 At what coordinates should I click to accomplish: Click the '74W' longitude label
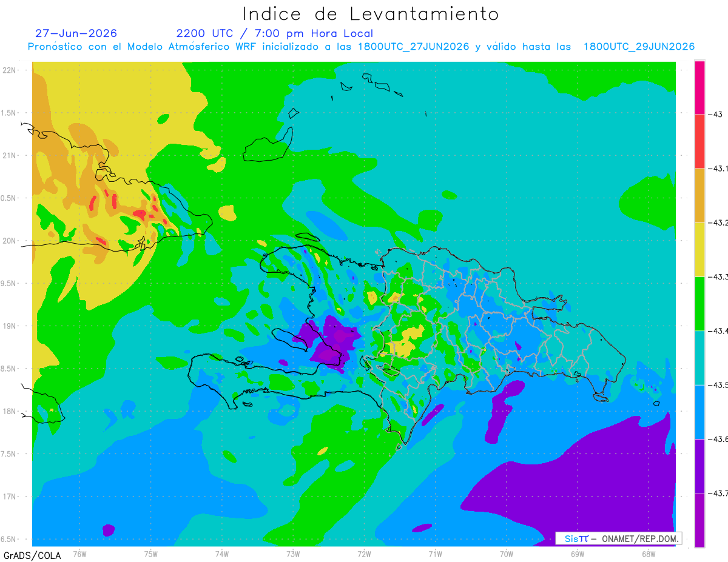point(222,554)
